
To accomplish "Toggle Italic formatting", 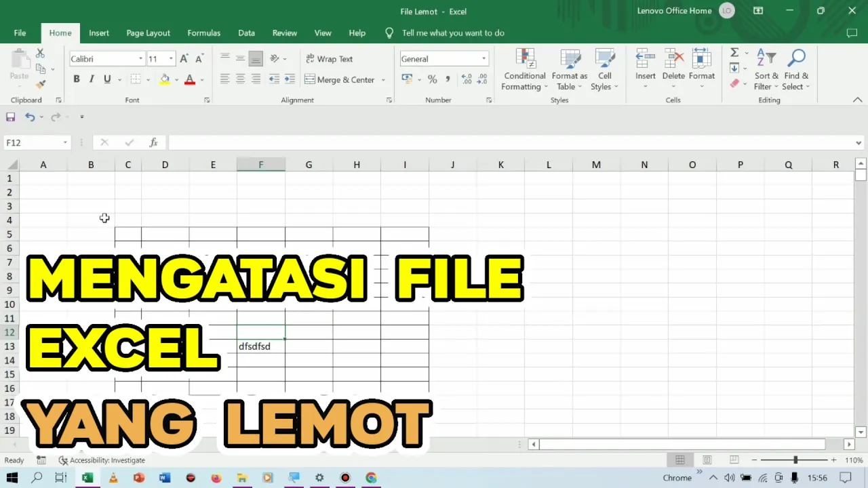I will point(92,79).
